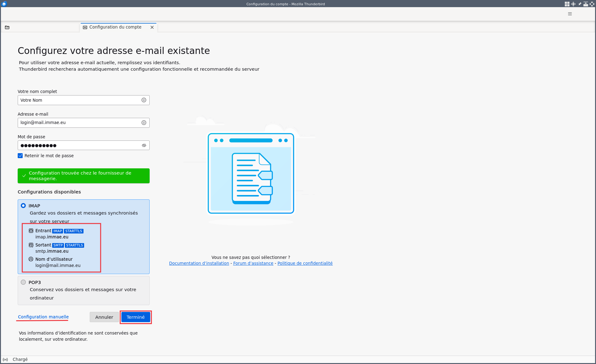Open the folder icon tab on the left
Image resolution: width=596 pixels, height=364 pixels.
(x=7, y=27)
